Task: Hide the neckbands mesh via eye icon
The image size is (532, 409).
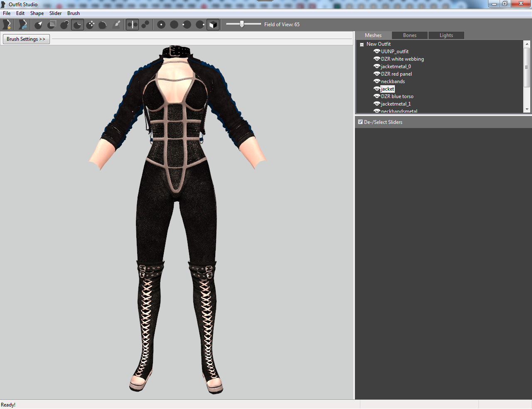Action: click(x=377, y=81)
